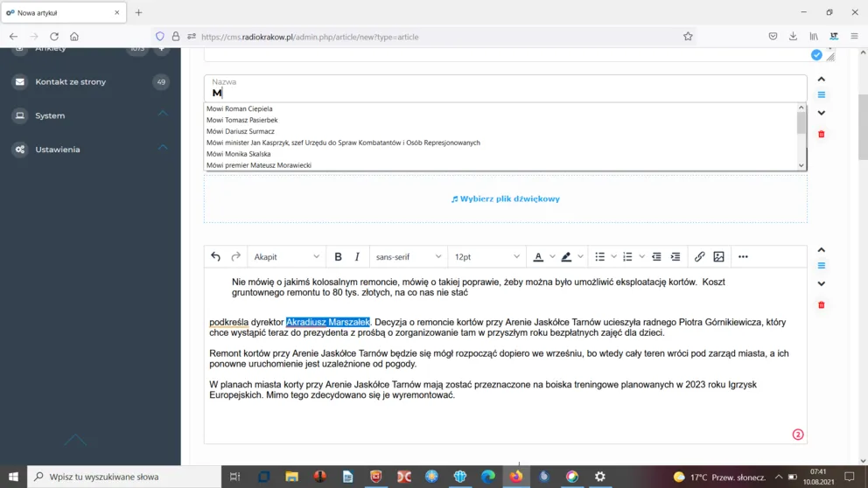
Task: Go back to previous browser page
Action: pyautogui.click(x=13, y=37)
